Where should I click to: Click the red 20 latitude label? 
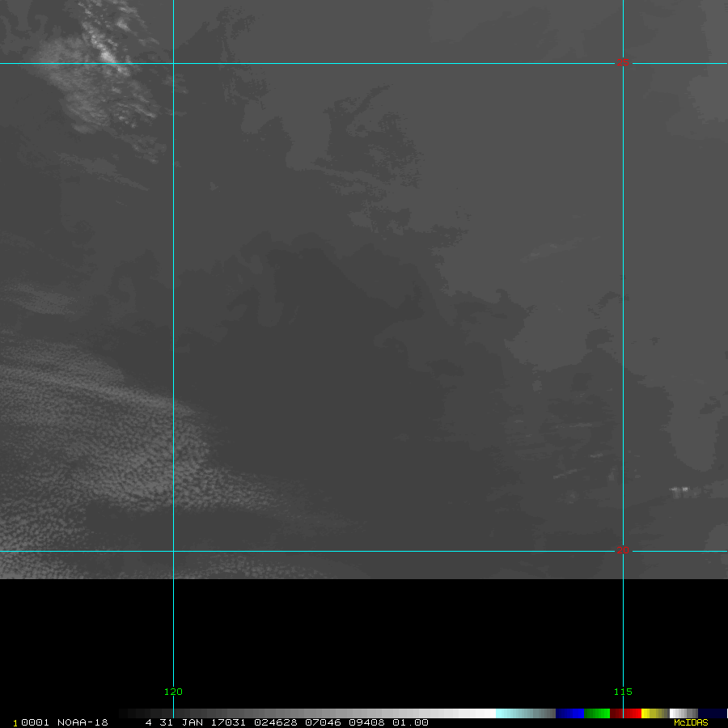coord(623,551)
